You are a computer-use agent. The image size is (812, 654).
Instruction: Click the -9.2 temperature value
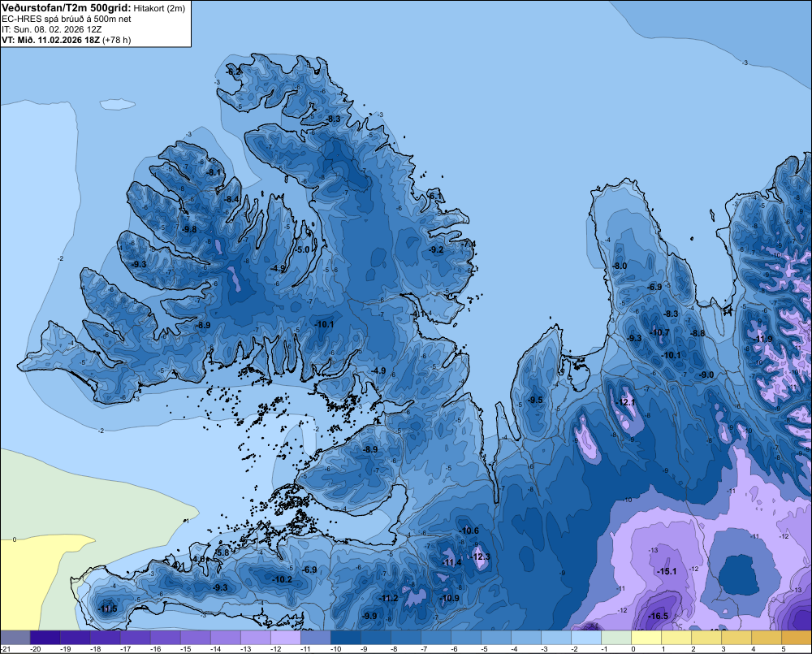pos(436,249)
